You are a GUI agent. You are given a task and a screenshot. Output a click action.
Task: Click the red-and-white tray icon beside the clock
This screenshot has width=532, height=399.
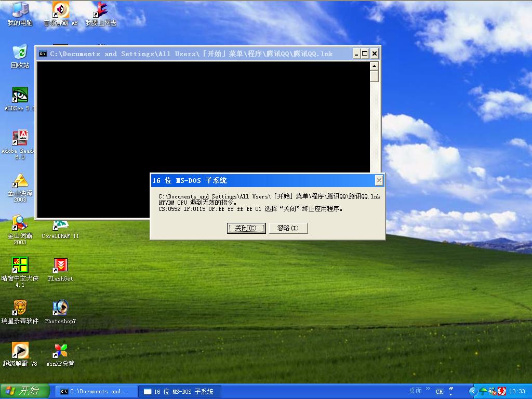[502, 392]
